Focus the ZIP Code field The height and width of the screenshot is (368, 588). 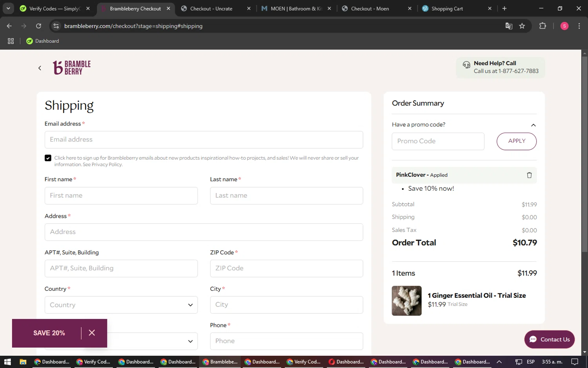point(287,268)
